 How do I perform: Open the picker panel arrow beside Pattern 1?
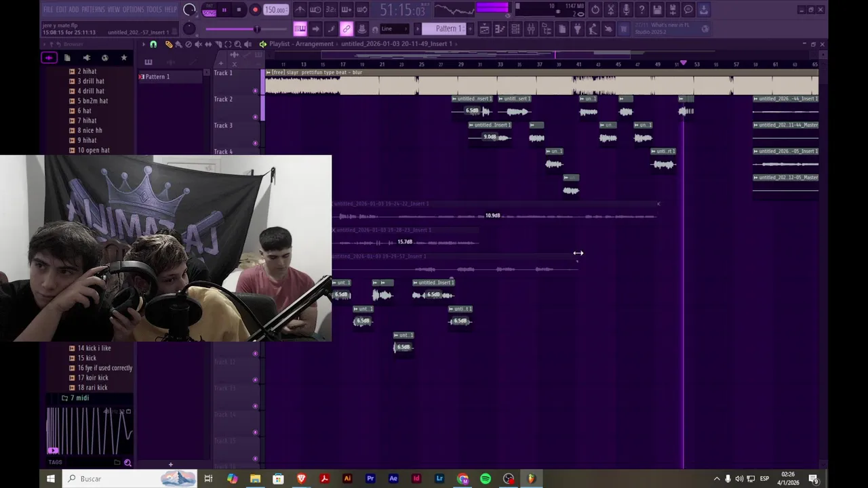pyautogui.click(x=417, y=29)
